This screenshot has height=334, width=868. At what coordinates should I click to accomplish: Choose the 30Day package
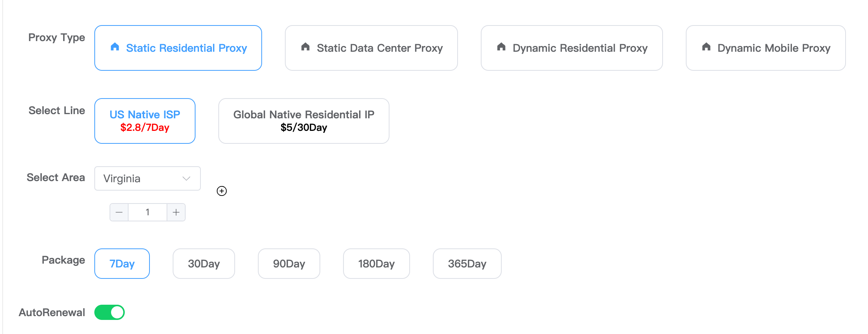[x=204, y=264]
